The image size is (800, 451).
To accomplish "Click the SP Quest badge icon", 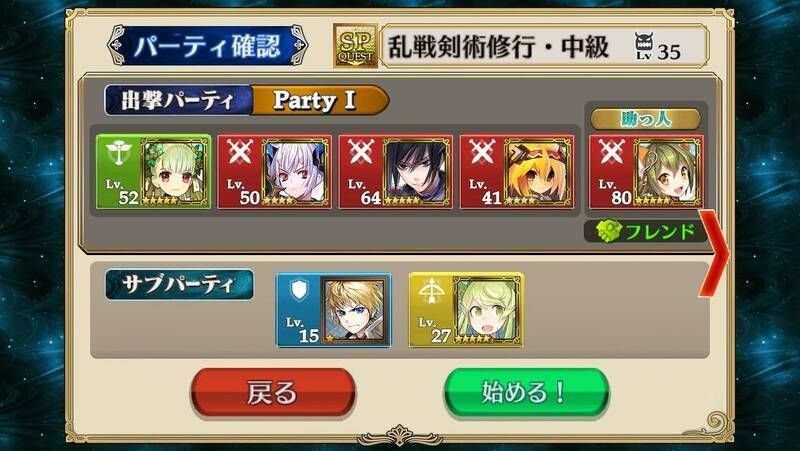I will [356, 46].
